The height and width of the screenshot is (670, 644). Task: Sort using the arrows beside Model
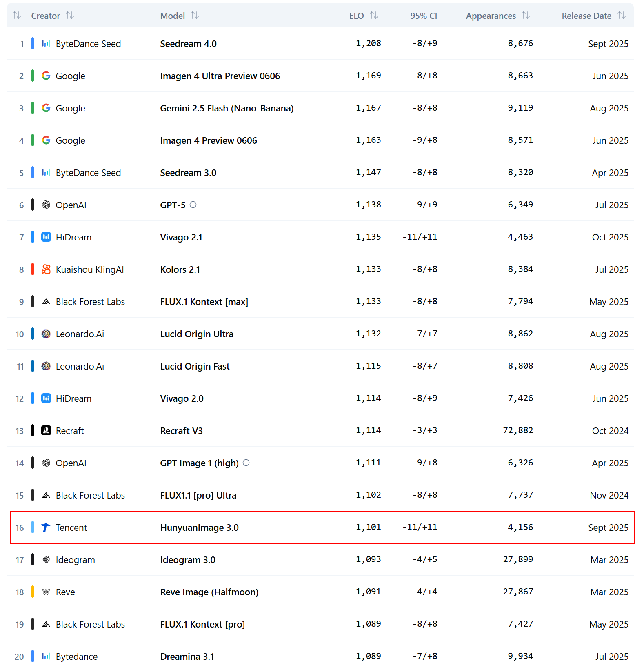point(195,16)
